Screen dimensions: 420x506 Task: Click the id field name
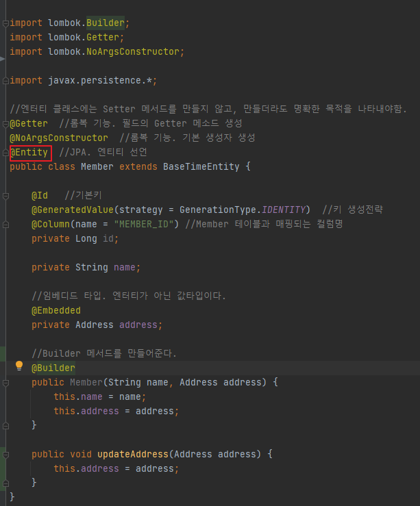tap(108, 238)
